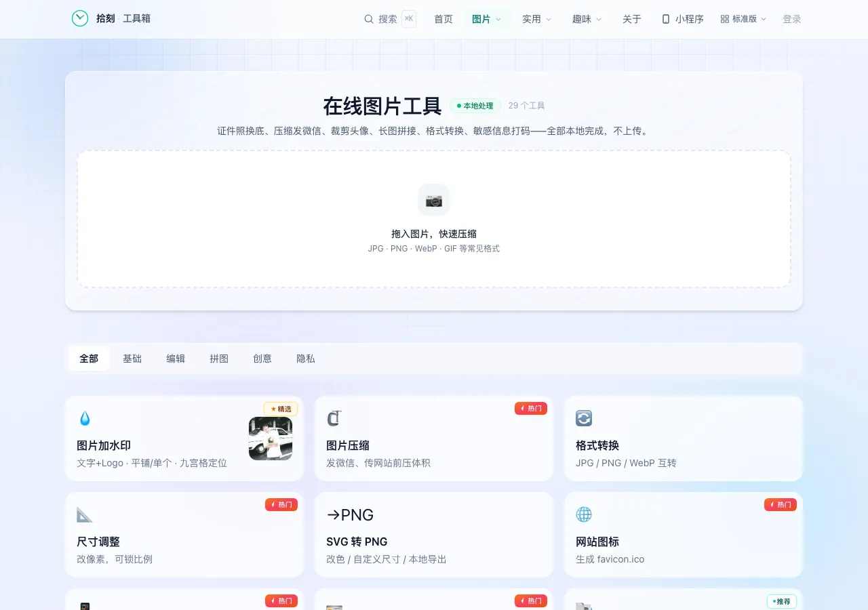Viewport: 868px width, 610px height.
Task: Click the water drop icon of 图片加水印
Action: [85, 418]
